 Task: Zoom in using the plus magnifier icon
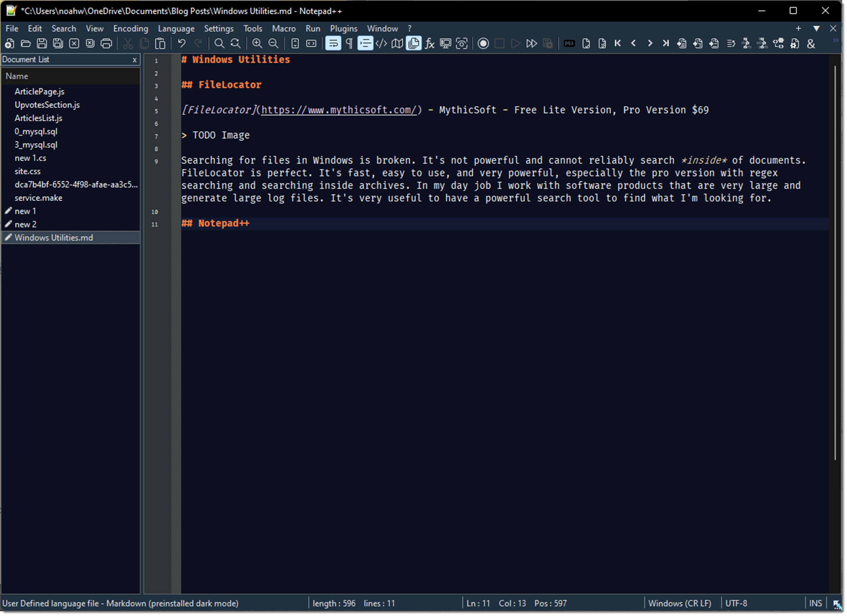[x=257, y=44]
